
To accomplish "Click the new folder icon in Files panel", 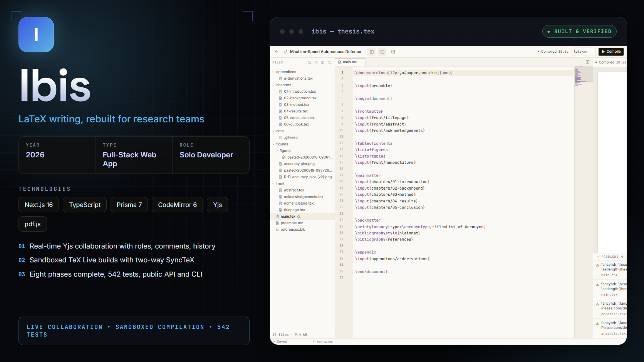I will pyautogui.click(x=323, y=62).
